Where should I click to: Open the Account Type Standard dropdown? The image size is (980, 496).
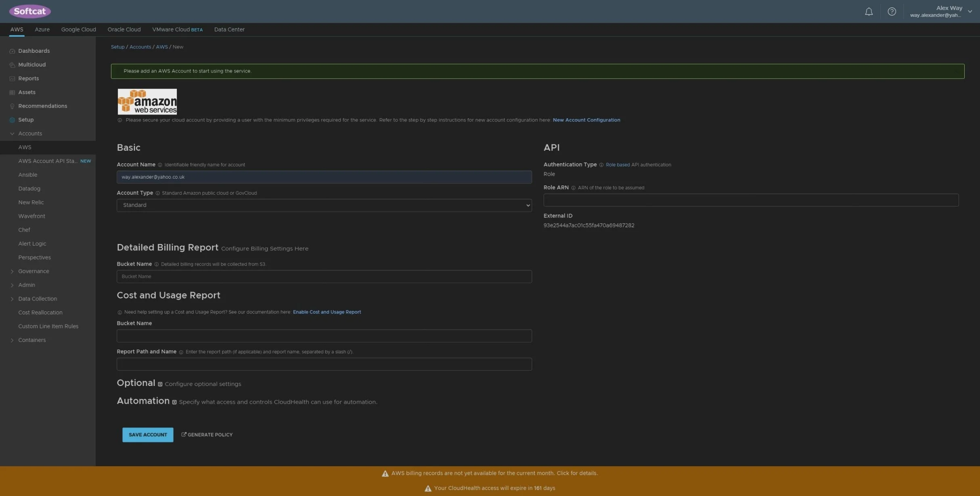[324, 205]
